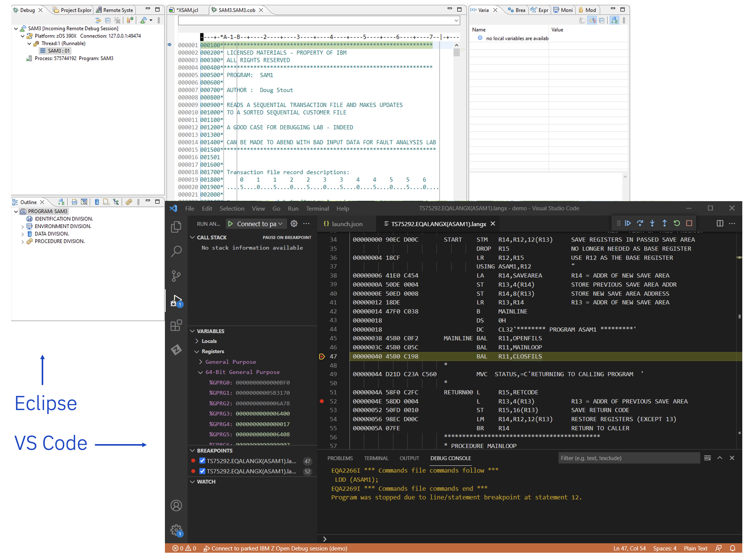This screenshot has width=753, height=560.
Task: Open the Run and Debug view in VS Code
Action: click(x=176, y=301)
